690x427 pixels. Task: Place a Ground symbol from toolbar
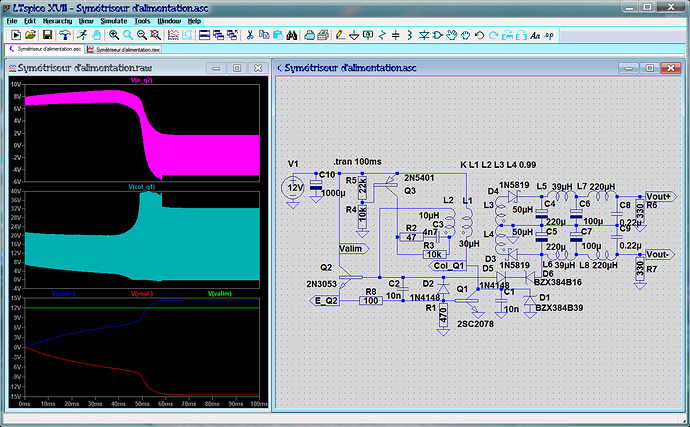pos(354,35)
